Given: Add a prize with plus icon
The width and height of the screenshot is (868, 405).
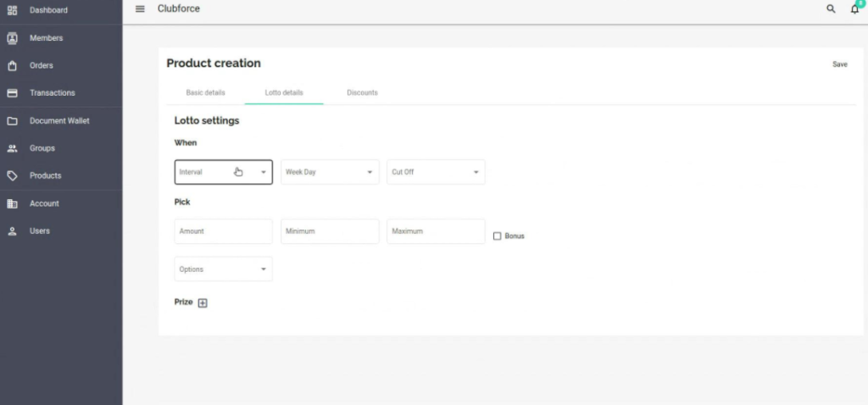Looking at the screenshot, I should click(x=203, y=303).
